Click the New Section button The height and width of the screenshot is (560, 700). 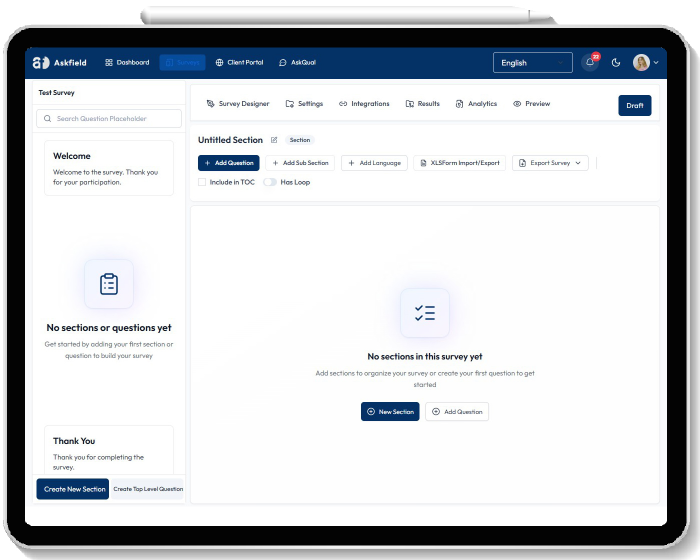[x=390, y=411]
